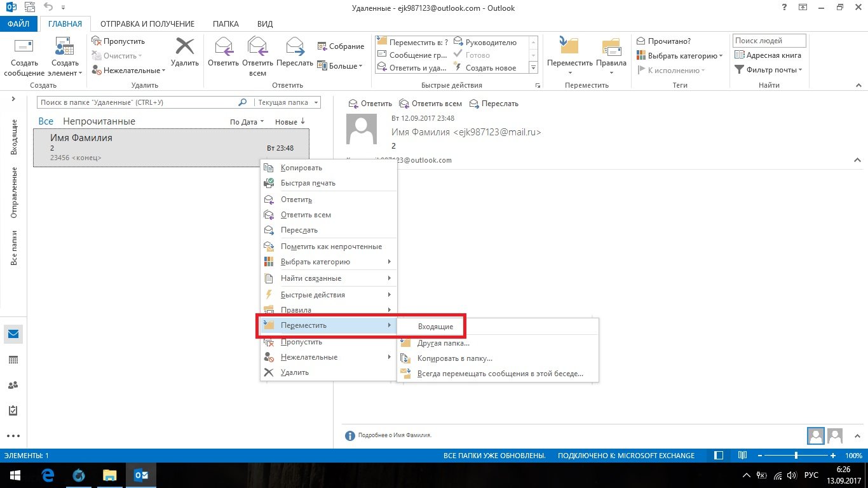The width and height of the screenshot is (868, 488).
Task: Click the Пропустить ribbon button
Action: pos(118,41)
